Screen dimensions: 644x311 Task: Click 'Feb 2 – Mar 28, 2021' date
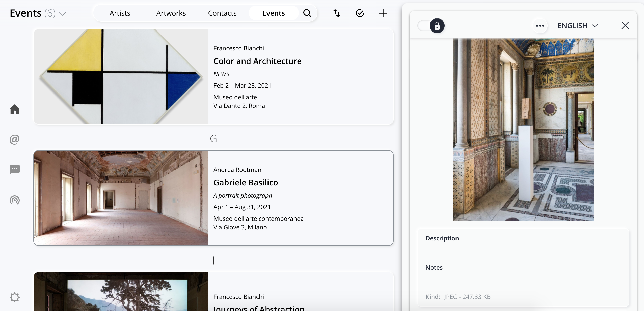coord(242,86)
